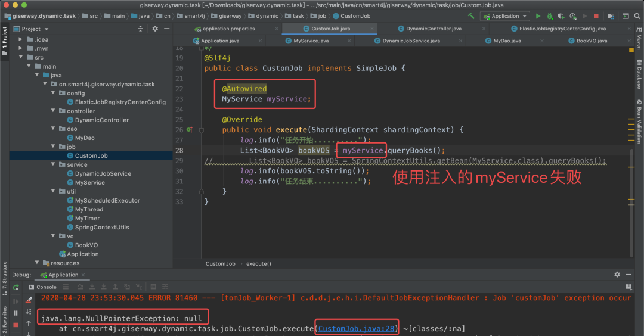The width and height of the screenshot is (644, 336).
Task: Follow the CustomJob.java:28 stack trace link
Action: (x=356, y=329)
